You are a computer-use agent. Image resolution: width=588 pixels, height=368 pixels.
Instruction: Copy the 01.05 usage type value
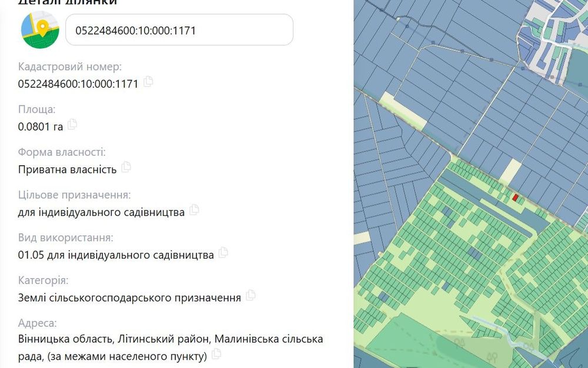(223, 253)
